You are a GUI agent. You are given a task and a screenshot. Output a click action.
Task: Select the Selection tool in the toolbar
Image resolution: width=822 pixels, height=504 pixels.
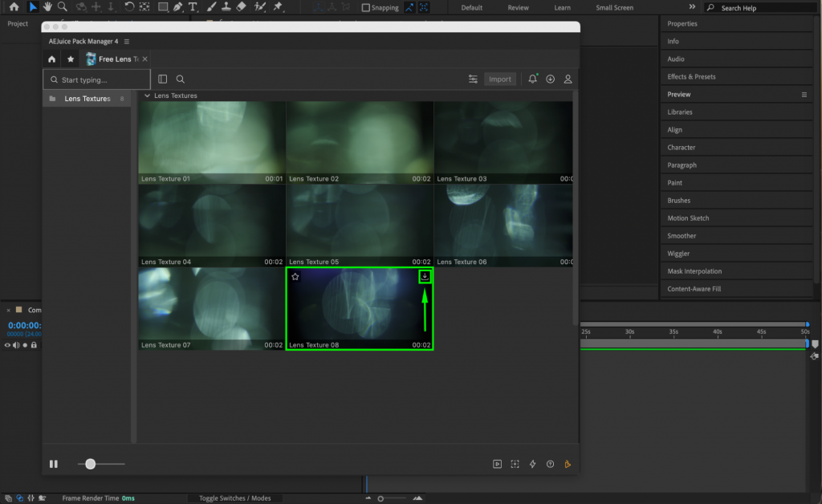pyautogui.click(x=32, y=7)
